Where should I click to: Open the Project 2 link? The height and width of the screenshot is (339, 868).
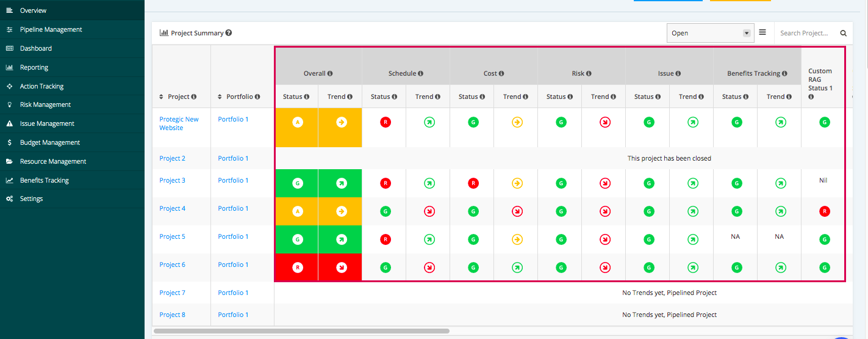tap(173, 158)
